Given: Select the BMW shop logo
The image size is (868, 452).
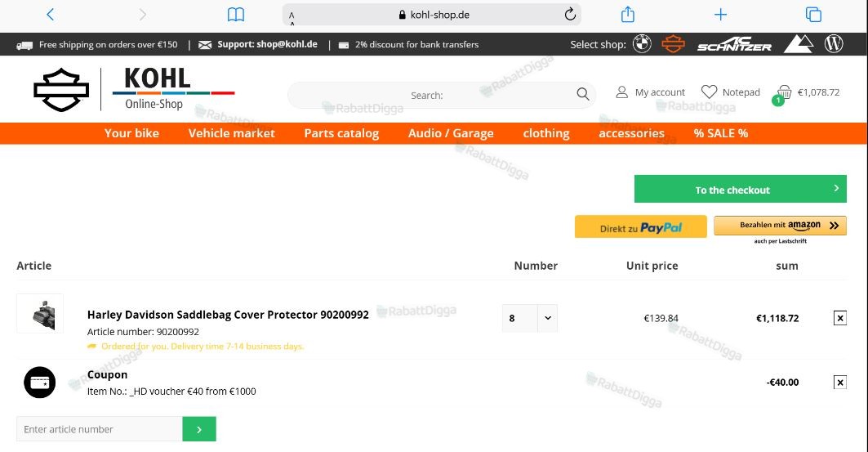Looking at the screenshot, I should click(642, 44).
